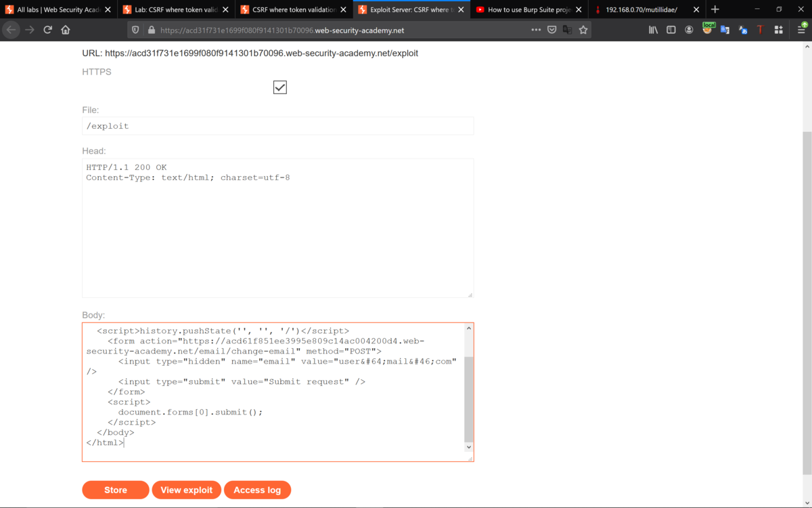Viewport: 812px width, 508px height.
Task: Click the View exploit button
Action: point(187,490)
